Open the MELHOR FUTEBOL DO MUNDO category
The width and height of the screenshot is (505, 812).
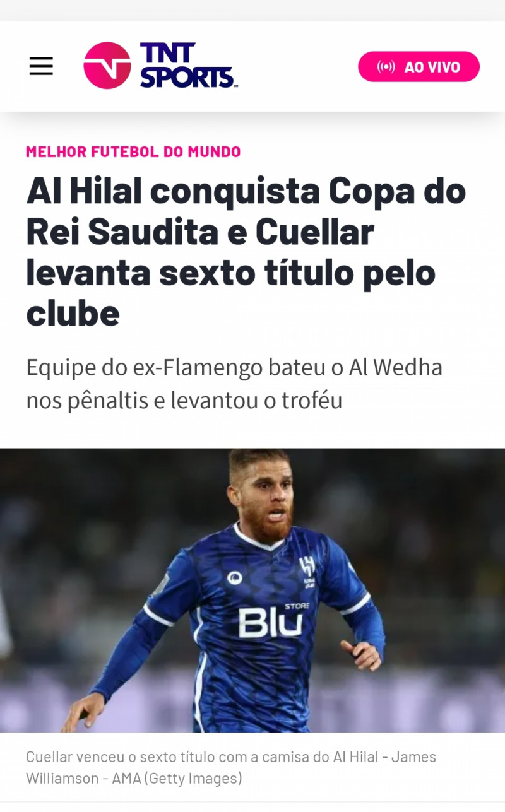[133, 152]
